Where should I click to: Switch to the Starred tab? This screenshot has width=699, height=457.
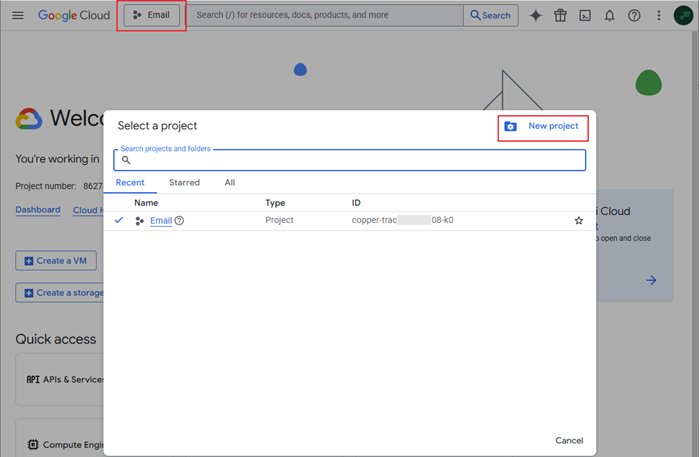(x=185, y=183)
